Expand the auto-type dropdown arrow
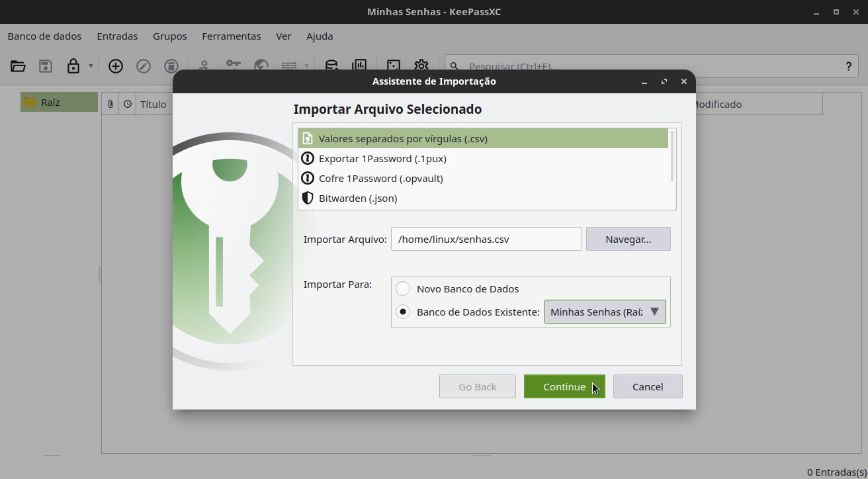Image resolution: width=868 pixels, height=479 pixels. coord(306,66)
